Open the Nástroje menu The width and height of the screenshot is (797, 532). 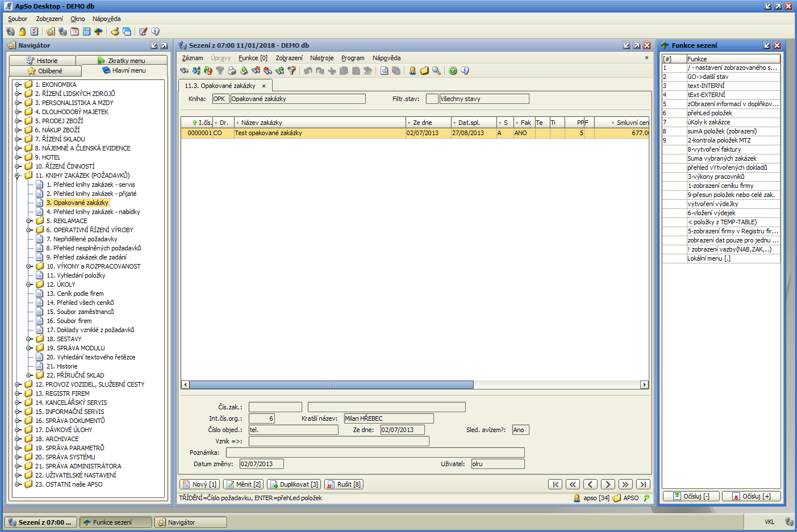tap(322, 58)
